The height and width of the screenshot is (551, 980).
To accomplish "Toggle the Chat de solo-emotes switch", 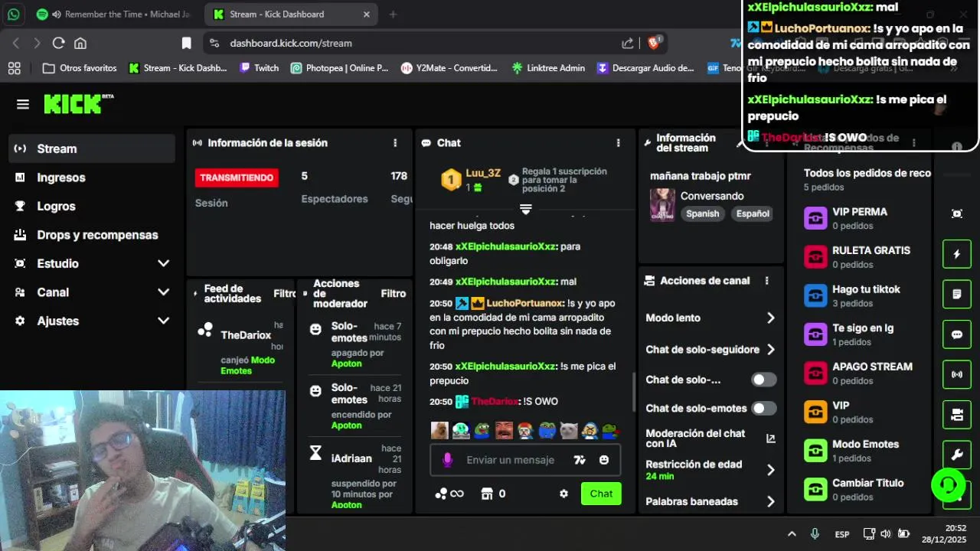I will click(763, 408).
